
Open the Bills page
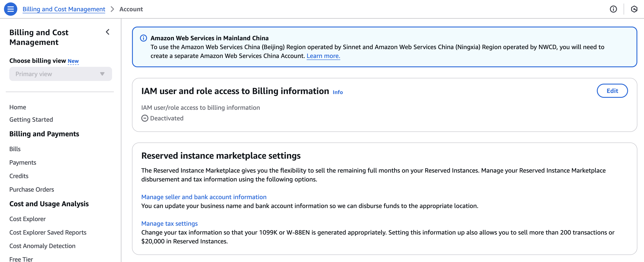click(15, 149)
